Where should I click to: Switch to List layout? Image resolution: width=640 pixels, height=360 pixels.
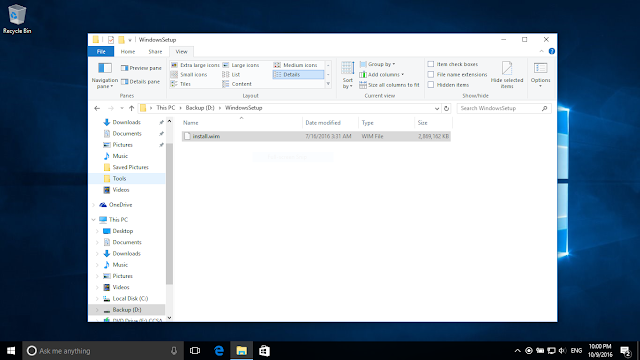[x=231, y=74]
